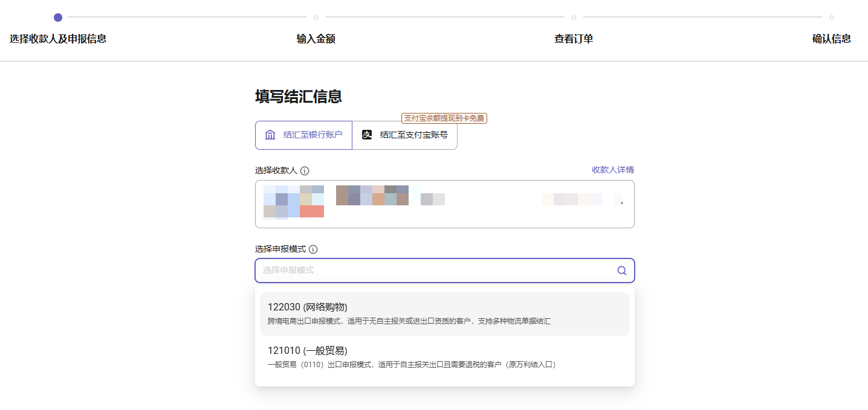Select option 122030 (网络购物)
The width and height of the screenshot is (868, 410).
coord(444,313)
